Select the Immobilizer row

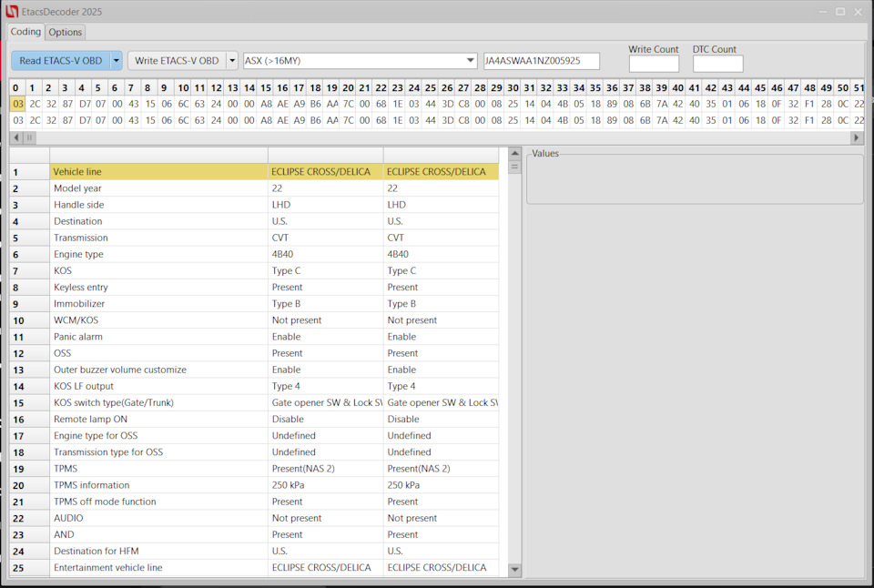[x=254, y=304]
